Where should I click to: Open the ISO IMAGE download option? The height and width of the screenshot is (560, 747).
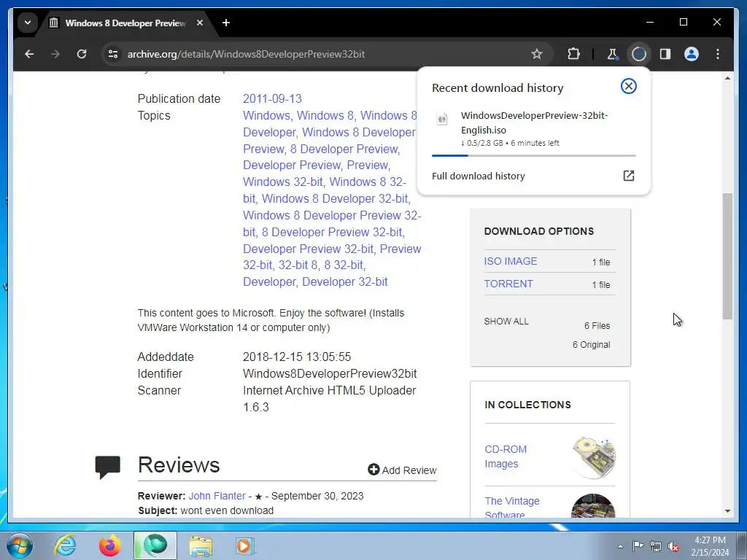click(x=510, y=261)
